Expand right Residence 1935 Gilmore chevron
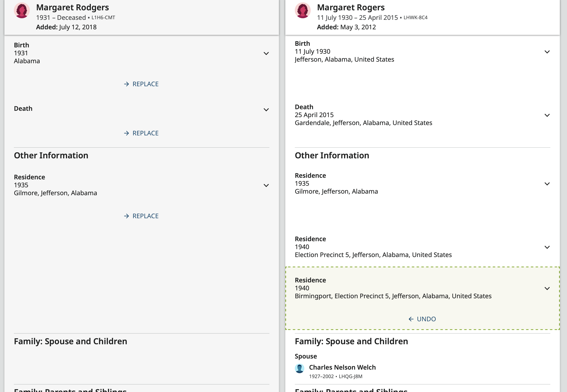Screen dimensions: 567x392 (547, 184)
